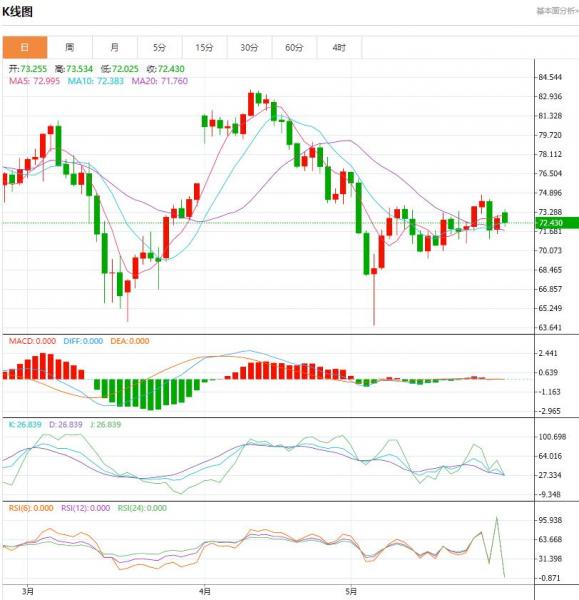Click the DEA indicator label
Image resolution: width=579 pixels, height=600 pixels.
130,341
